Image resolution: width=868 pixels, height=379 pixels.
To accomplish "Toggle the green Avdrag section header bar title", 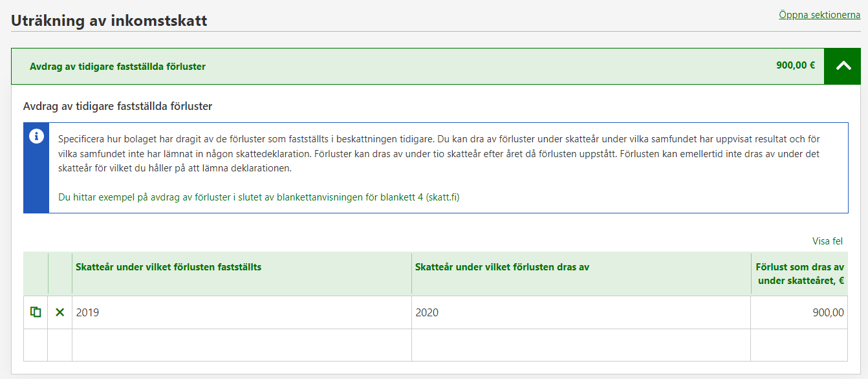I will (118, 66).
